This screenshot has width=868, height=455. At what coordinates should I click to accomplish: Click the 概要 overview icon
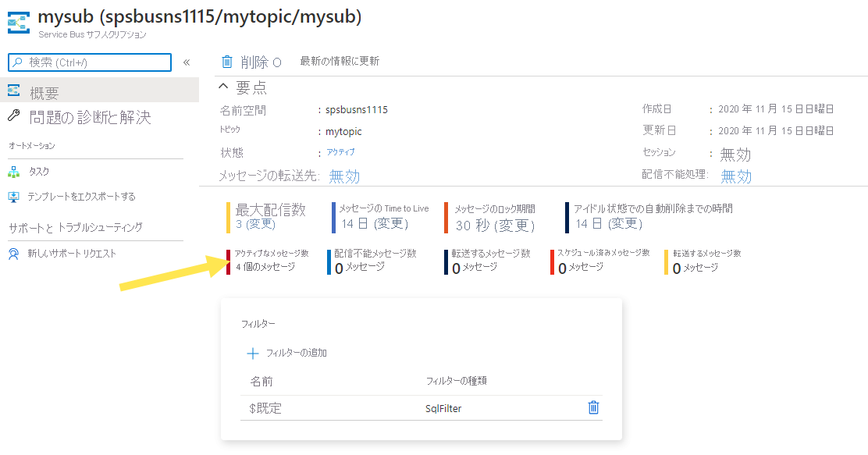tap(14, 91)
